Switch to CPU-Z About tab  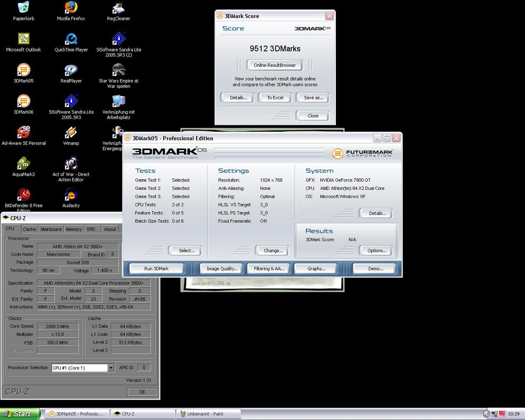click(110, 229)
